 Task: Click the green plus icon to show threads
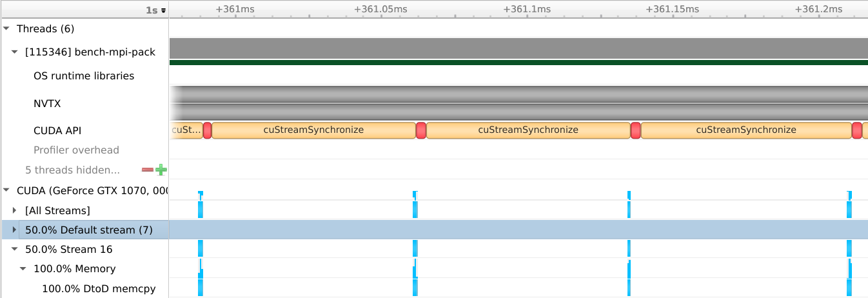[x=161, y=170]
